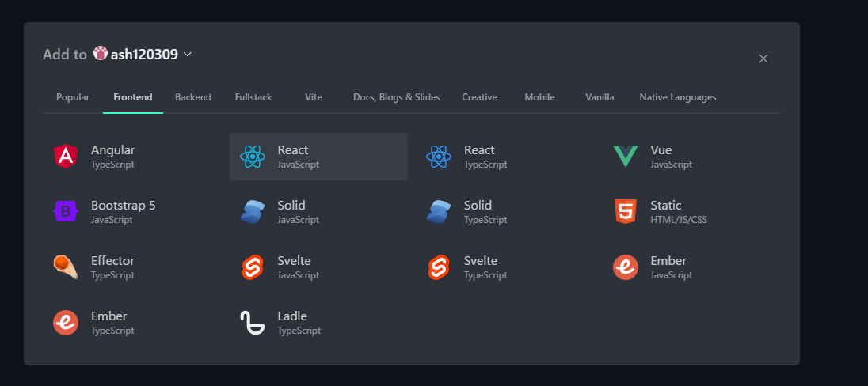Go to the Fullstack tab
This screenshot has width=868, height=386.
(x=253, y=97)
